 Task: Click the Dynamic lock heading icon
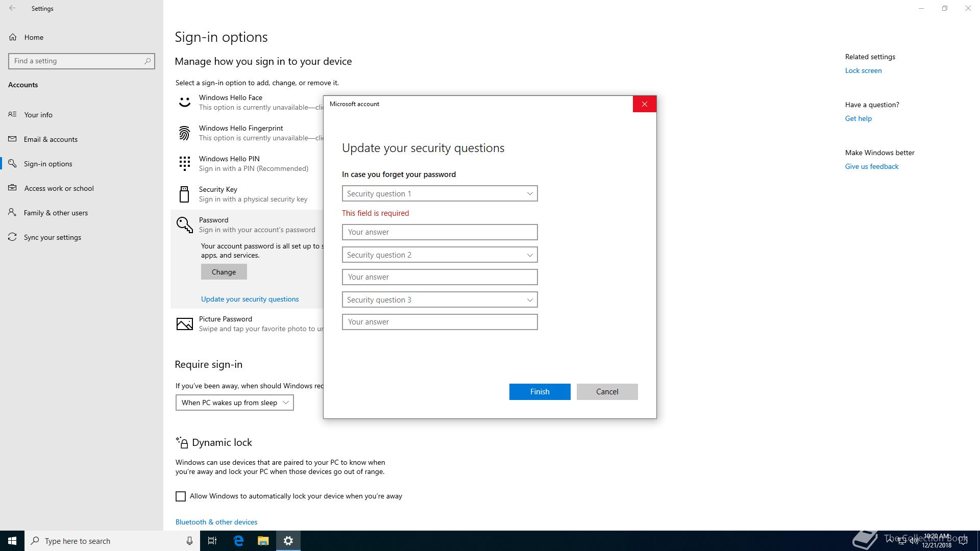[182, 442]
